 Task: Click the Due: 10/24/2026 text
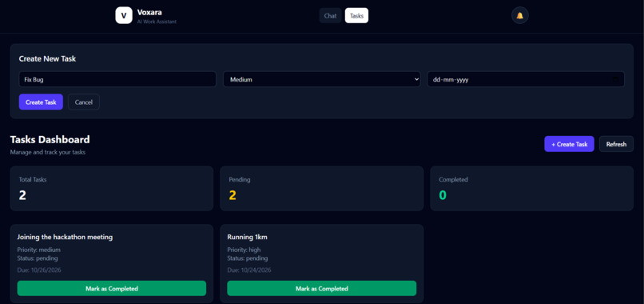[x=249, y=270]
